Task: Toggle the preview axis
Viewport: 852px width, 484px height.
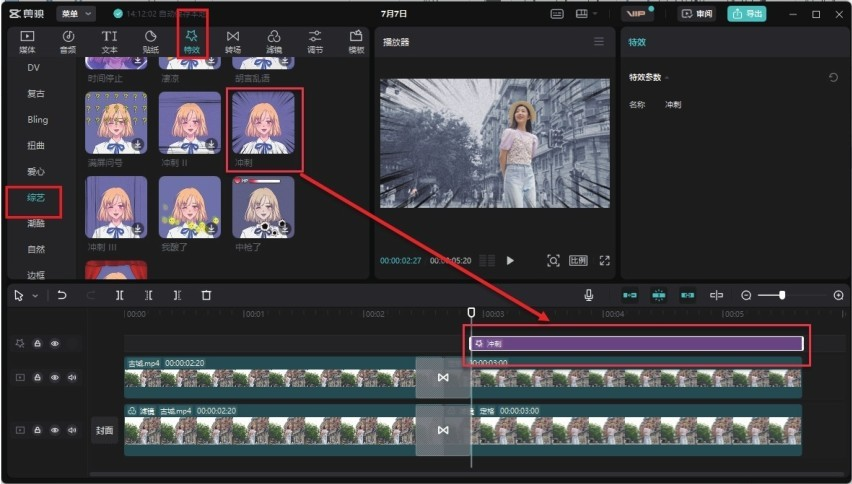Action: (716, 295)
